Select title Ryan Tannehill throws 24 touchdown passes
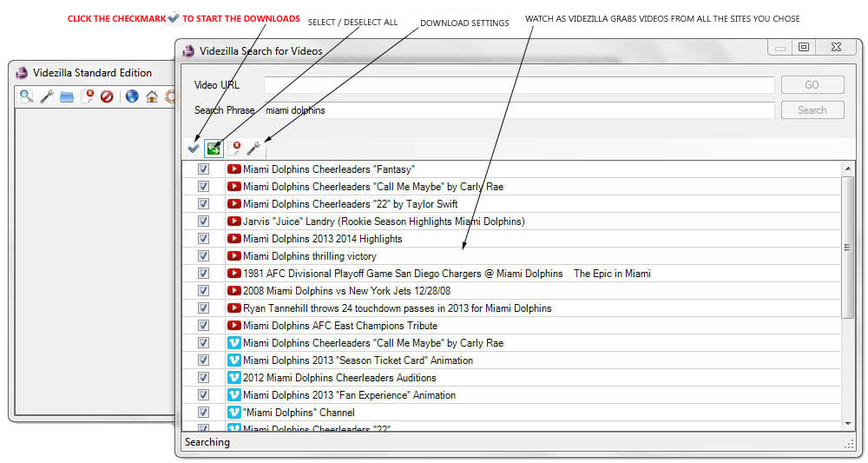 click(397, 308)
